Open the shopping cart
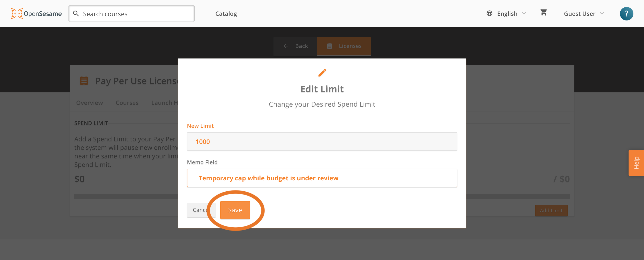Viewport: 644px width, 260px height. pos(544,12)
